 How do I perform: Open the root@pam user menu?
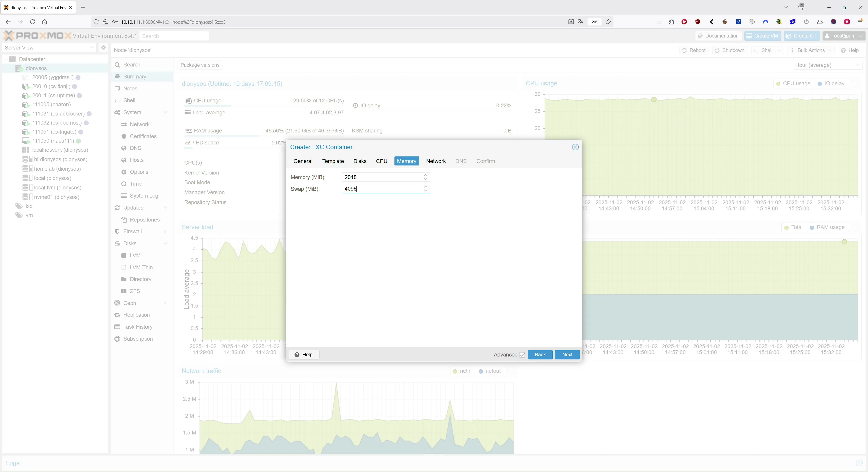843,36
